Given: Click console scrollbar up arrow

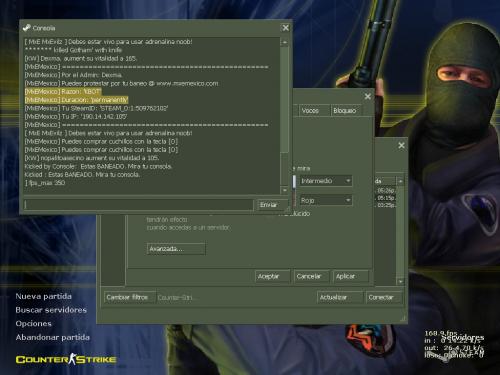Looking at the screenshot, I should (285, 43).
